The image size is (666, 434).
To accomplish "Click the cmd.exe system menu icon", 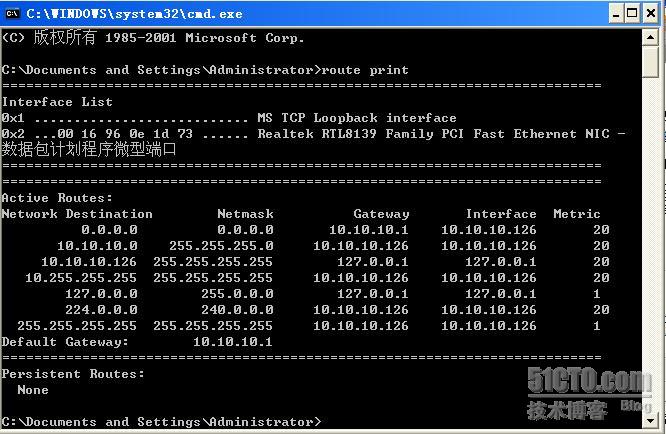I will 12,14.
